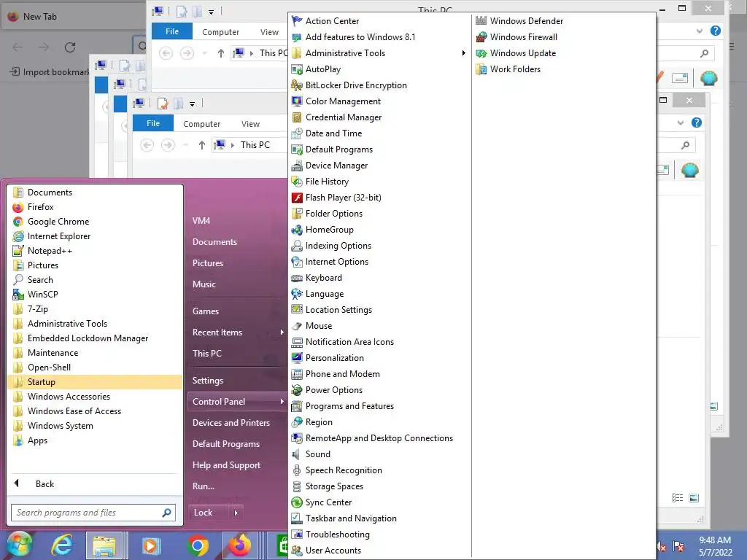
Task: Open Devices and Printers from Start menu
Action: point(231,423)
